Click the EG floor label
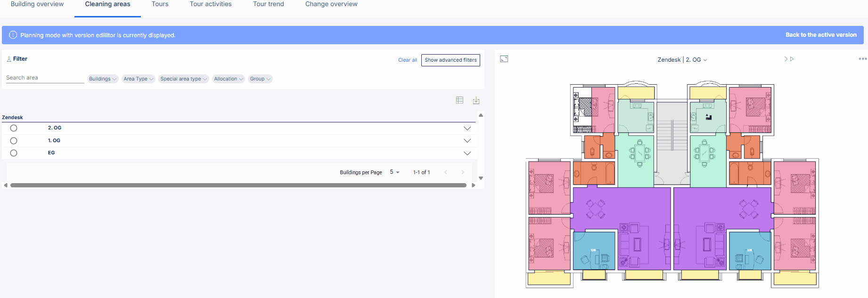Viewport: 868px width, 298px height. coord(51,153)
